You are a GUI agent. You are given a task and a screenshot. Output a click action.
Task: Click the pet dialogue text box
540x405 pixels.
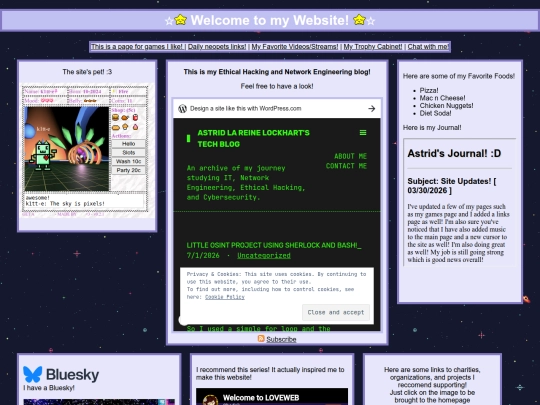pyautogui.click(x=85, y=201)
